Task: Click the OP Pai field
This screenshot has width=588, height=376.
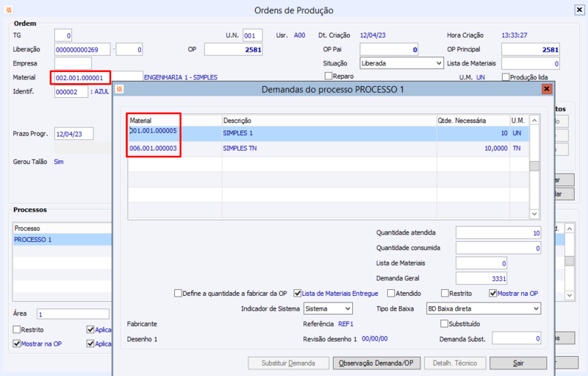Action: pyautogui.click(x=389, y=49)
